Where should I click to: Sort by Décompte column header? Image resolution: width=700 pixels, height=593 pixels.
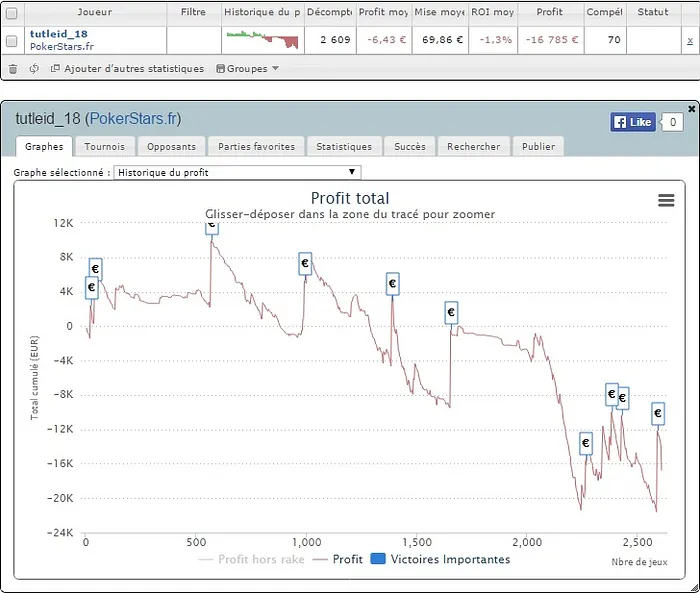330,12
